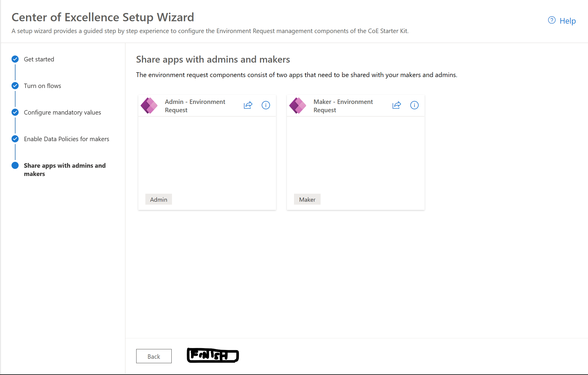
Task: Click the Admin tag on the app card
Action: (158, 199)
